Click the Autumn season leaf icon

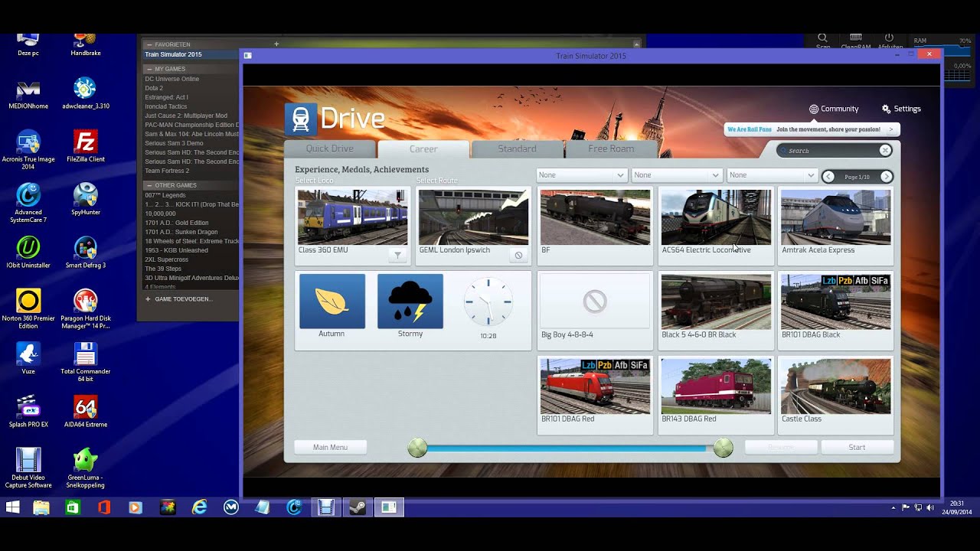(332, 301)
